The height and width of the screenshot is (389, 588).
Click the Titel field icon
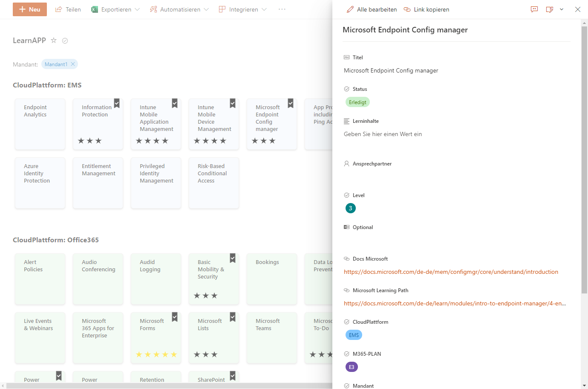[347, 57]
